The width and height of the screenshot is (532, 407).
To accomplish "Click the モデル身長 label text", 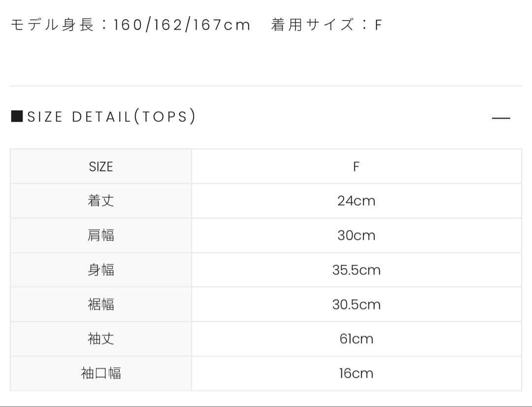I will 52,25.
